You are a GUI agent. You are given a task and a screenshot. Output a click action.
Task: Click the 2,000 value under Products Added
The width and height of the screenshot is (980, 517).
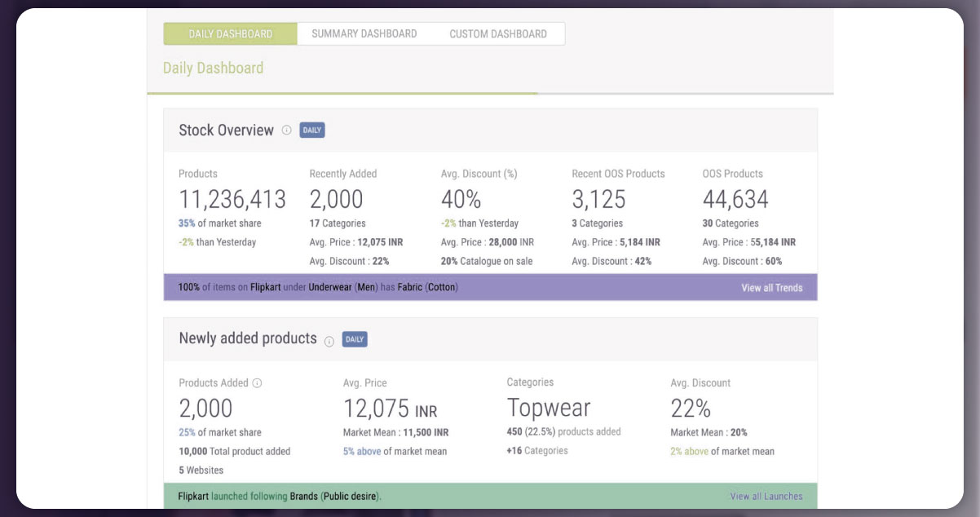tap(205, 408)
